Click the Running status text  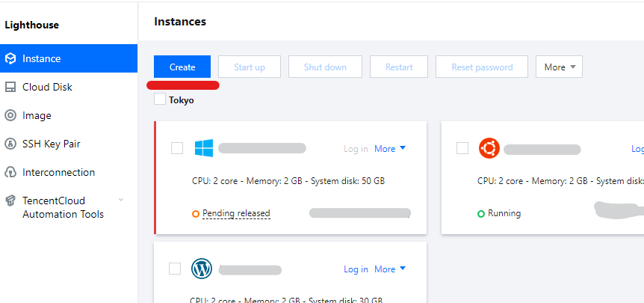(x=504, y=213)
